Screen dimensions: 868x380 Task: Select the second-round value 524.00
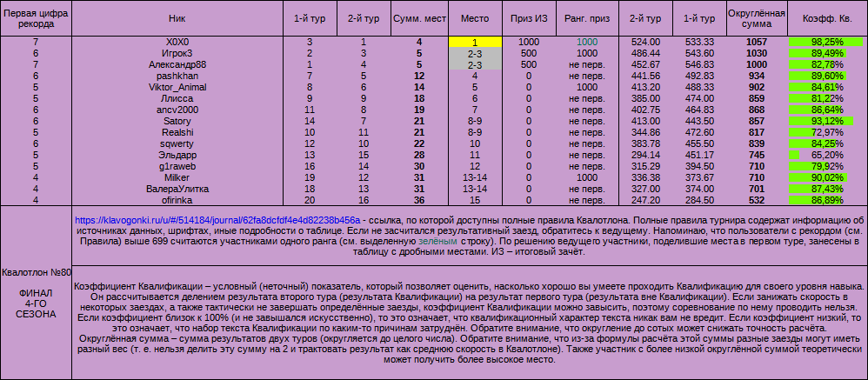[646, 42]
